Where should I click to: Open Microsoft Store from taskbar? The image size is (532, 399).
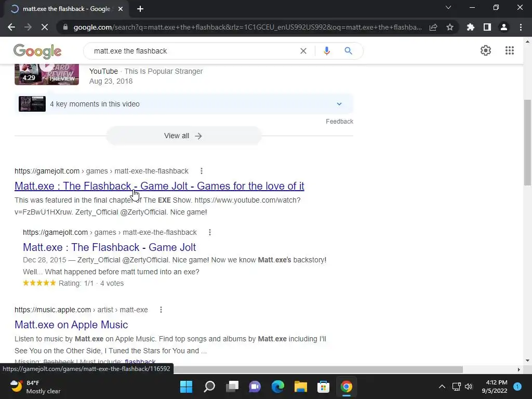pos(323,387)
